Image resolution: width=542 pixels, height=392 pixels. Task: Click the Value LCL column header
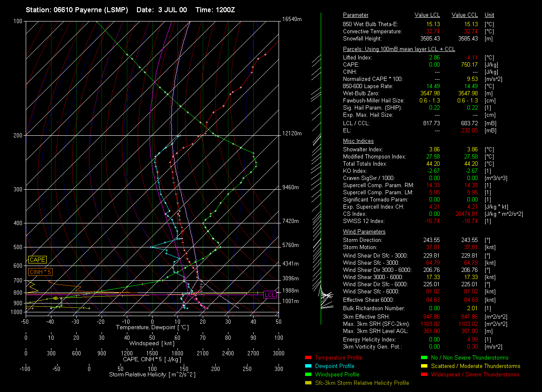[x=427, y=15]
